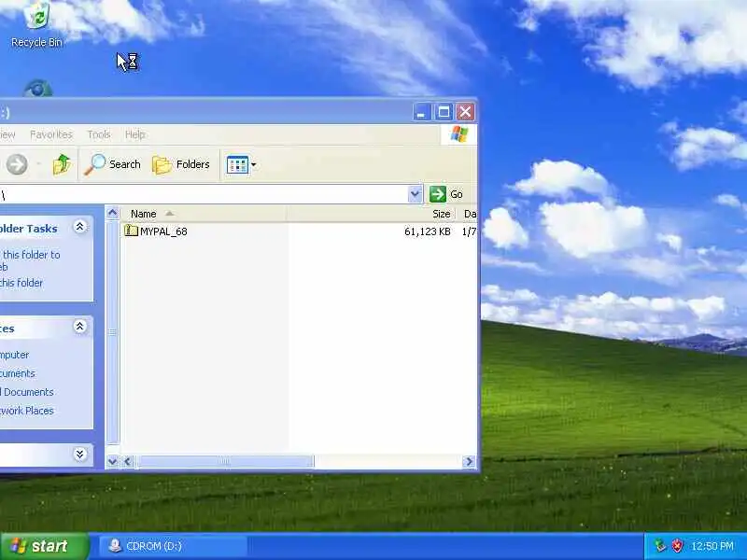Go up one folder level
The image size is (747, 560).
pos(62,165)
